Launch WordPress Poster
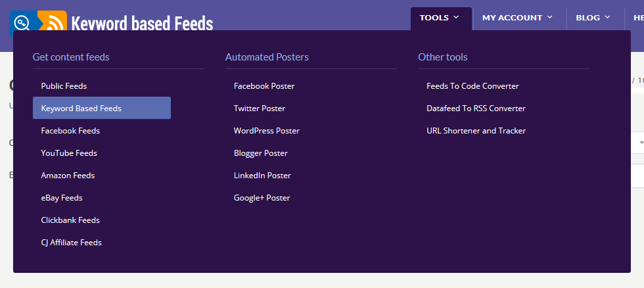 coord(267,131)
